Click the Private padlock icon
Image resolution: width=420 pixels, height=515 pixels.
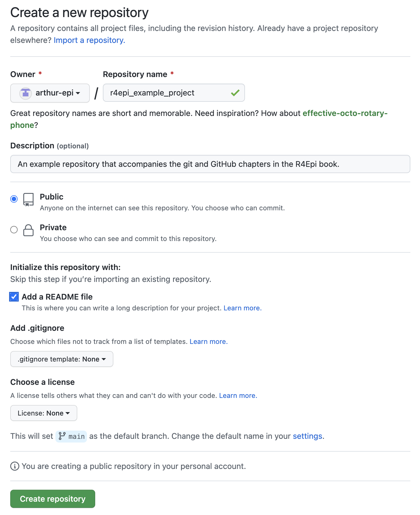(28, 230)
